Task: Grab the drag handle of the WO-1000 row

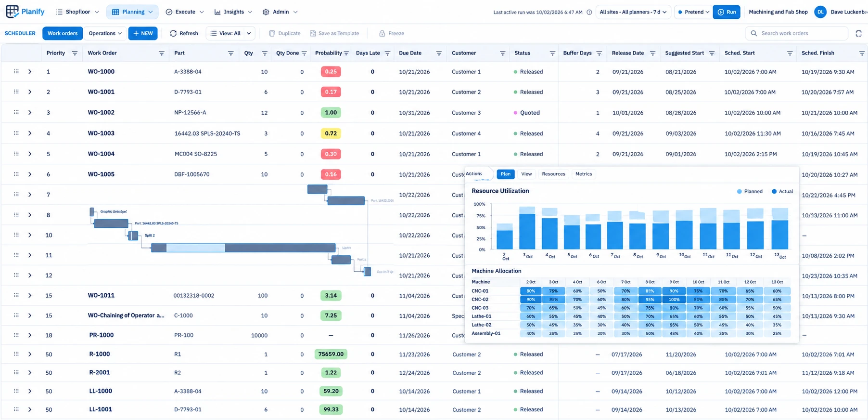Action: pos(16,71)
